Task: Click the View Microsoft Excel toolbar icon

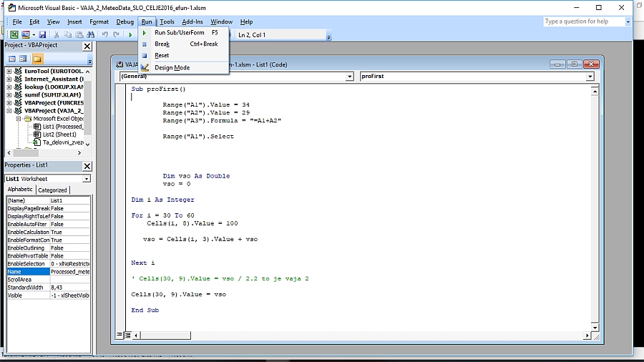Action: 14,34
